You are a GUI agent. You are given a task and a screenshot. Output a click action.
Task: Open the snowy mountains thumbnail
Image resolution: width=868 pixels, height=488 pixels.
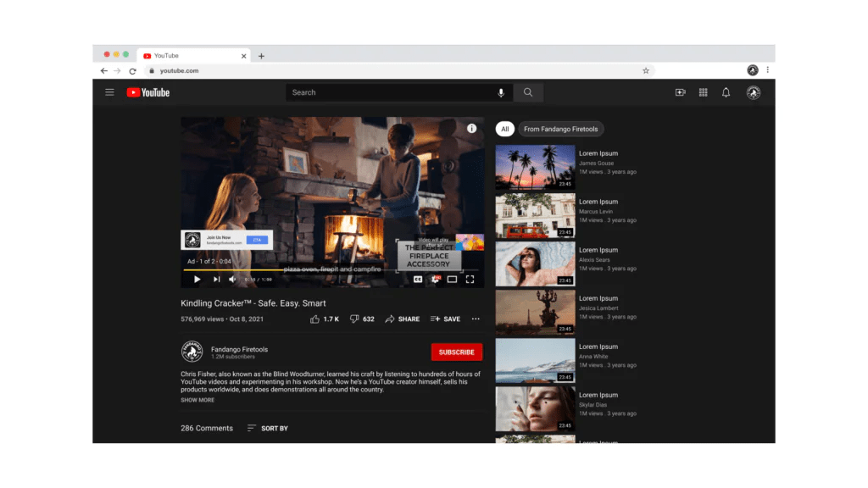[x=535, y=360]
